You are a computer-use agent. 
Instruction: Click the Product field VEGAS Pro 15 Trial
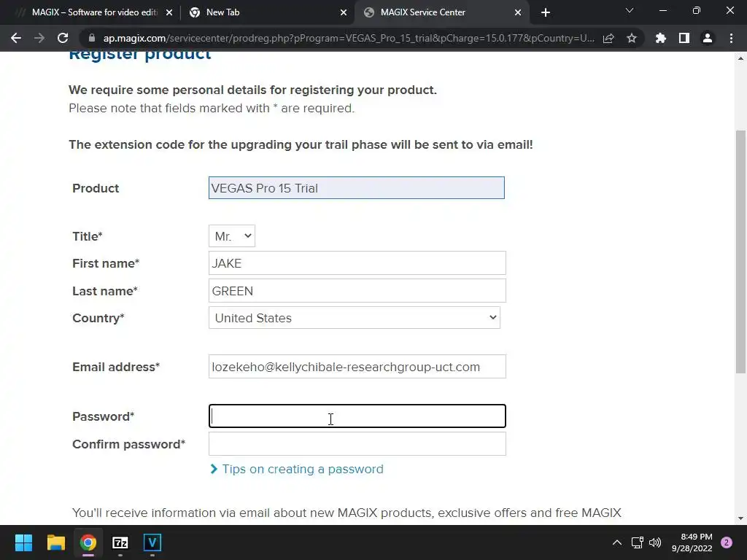[x=356, y=188]
